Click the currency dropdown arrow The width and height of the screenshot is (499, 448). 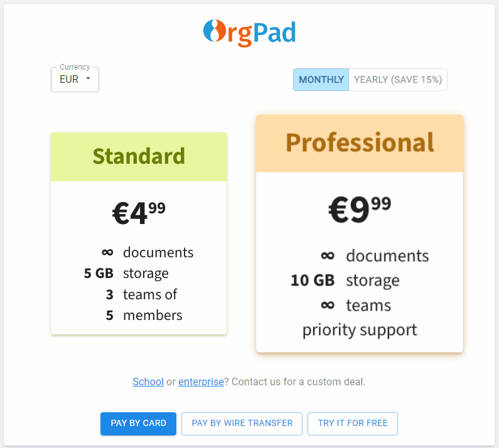(x=88, y=79)
